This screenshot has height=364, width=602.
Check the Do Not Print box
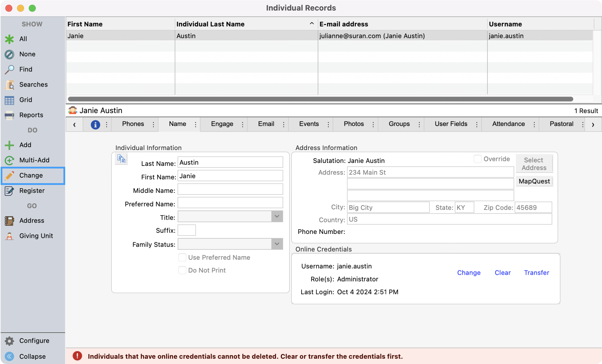click(x=182, y=270)
